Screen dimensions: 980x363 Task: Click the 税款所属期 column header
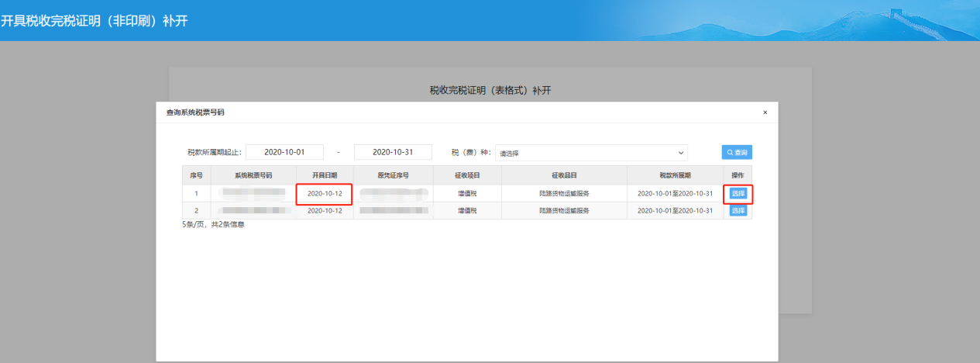(x=674, y=175)
